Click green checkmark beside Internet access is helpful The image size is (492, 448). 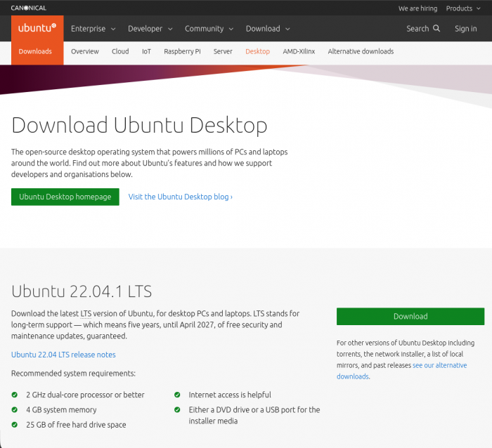(x=177, y=395)
